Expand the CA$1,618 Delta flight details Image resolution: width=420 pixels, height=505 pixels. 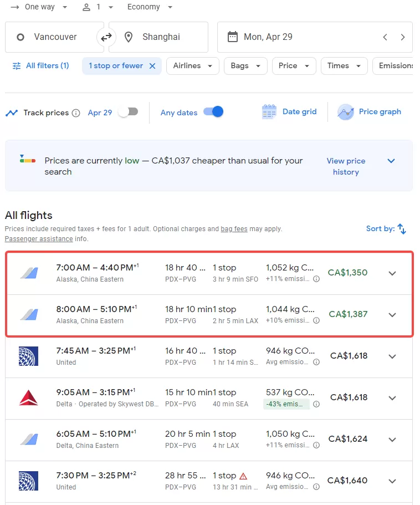click(x=392, y=398)
